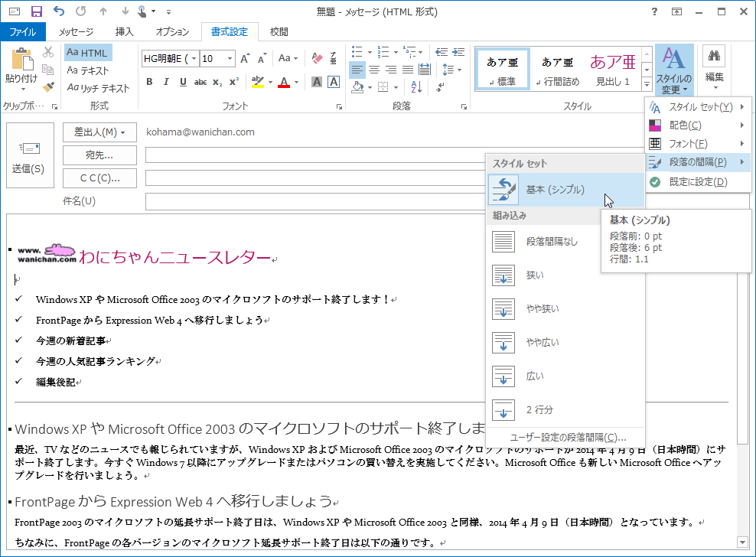Toggle Underline formatting
This screenshot has height=557, width=756.
pyautogui.click(x=183, y=82)
